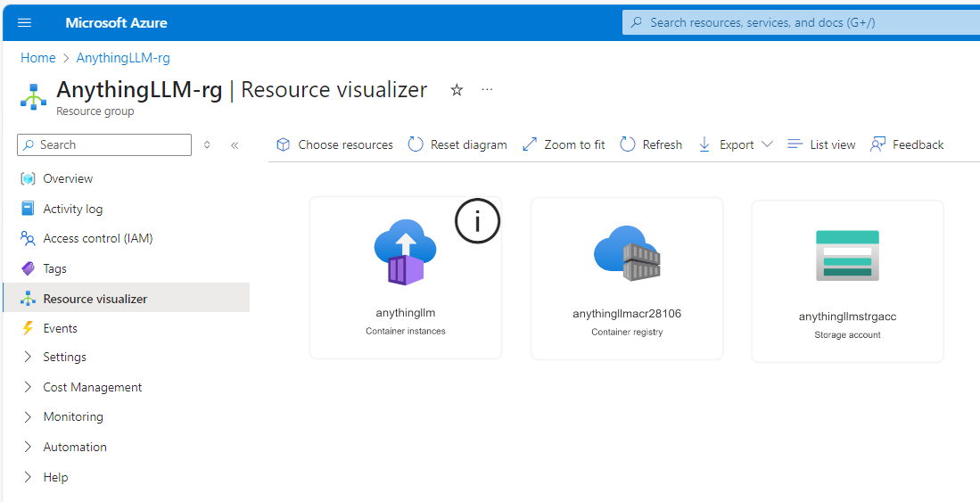The width and height of the screenshot is (980, 502).
Task: Open the more options ellipsis
Action: pos(488,89)
